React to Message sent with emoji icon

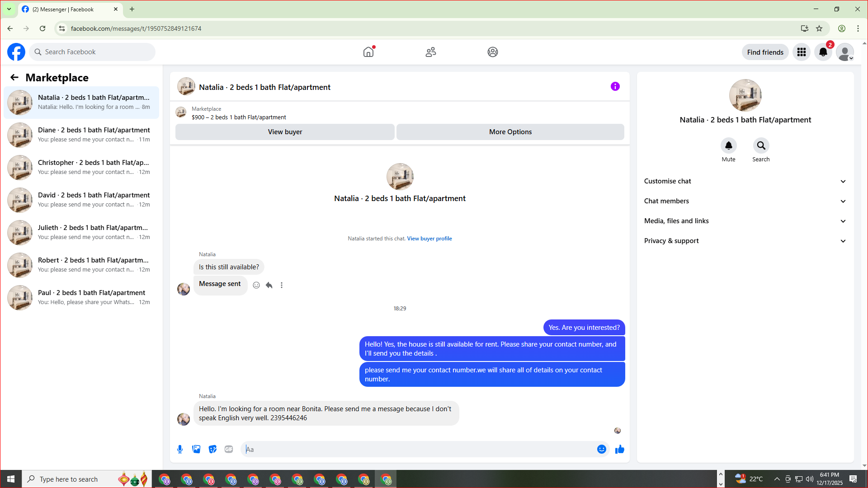tap(256, 285)
